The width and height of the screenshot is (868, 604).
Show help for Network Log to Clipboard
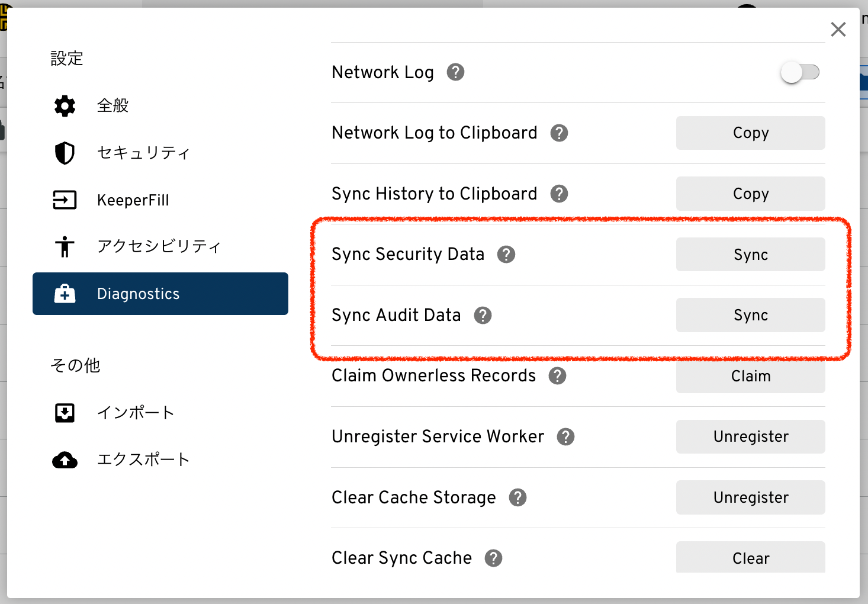pos(559,133)
